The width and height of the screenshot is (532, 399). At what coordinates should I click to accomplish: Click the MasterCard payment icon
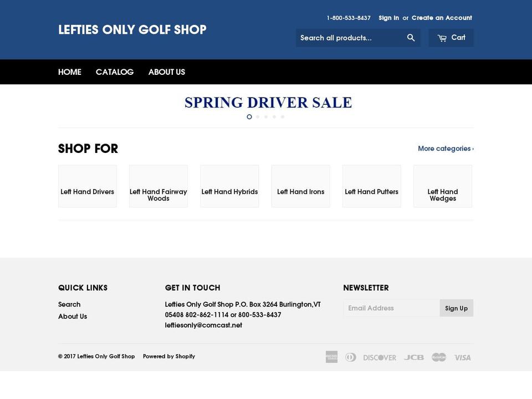coord(438,357)
